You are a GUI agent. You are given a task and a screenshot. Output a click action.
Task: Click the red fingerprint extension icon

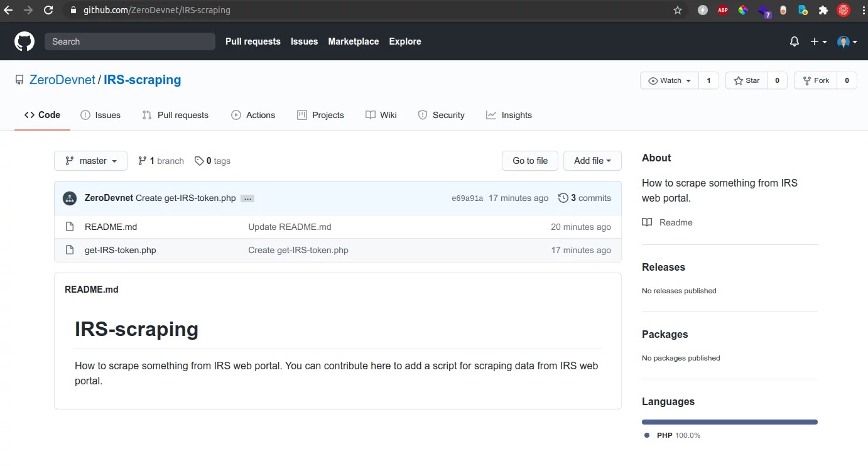pos(844,10)
